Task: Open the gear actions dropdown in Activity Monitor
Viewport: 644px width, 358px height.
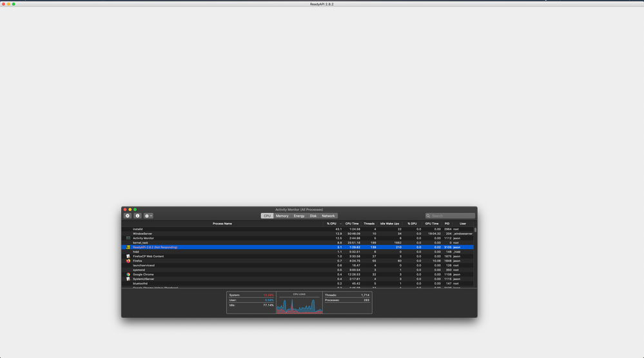Action: pos(148,216)
